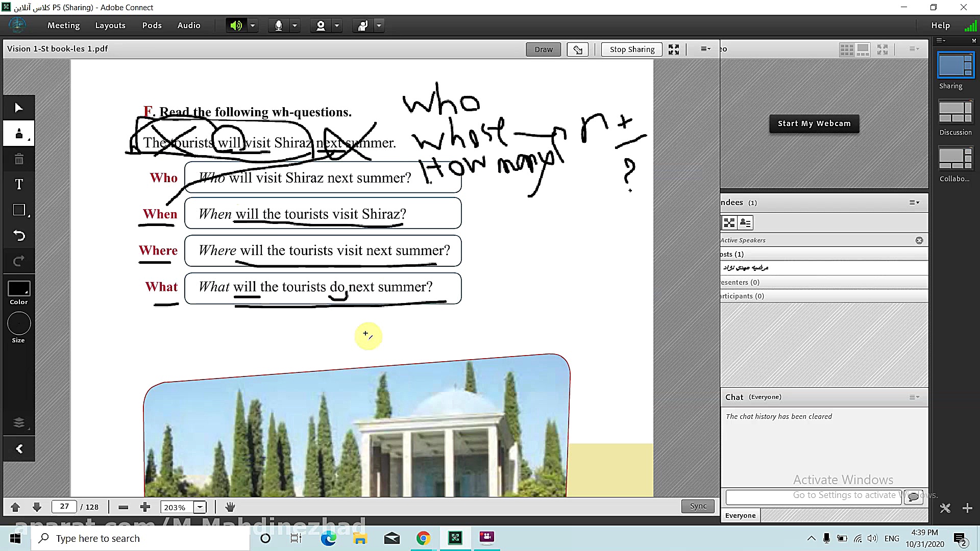Image resolution: width=980 pixels, height=551 pixels.
Task: Open the Chat pod options menu
Action: coord(914,397)
